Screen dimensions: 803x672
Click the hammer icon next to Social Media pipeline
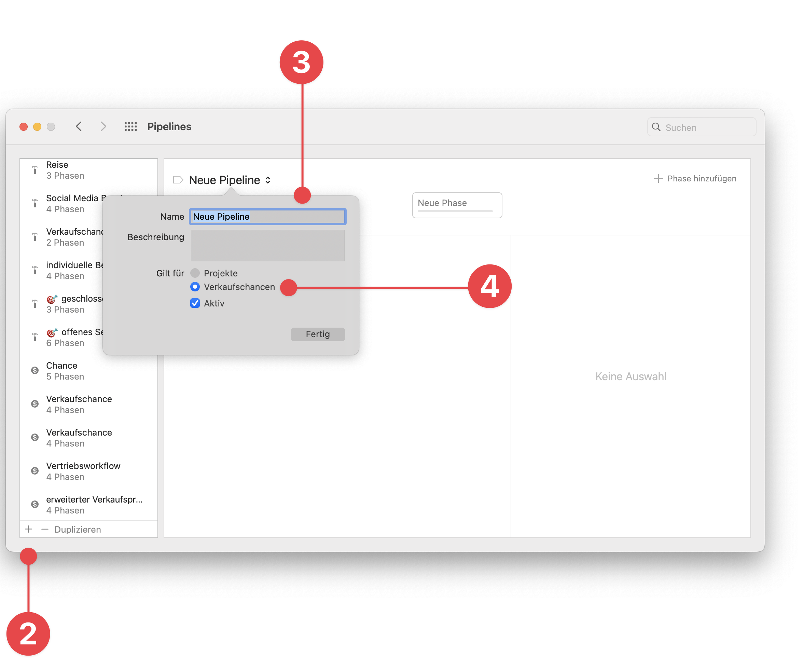coord(35,203)
